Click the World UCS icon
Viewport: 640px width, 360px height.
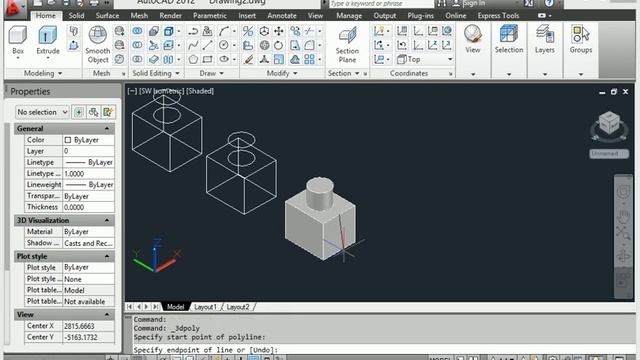click(447, 31)
